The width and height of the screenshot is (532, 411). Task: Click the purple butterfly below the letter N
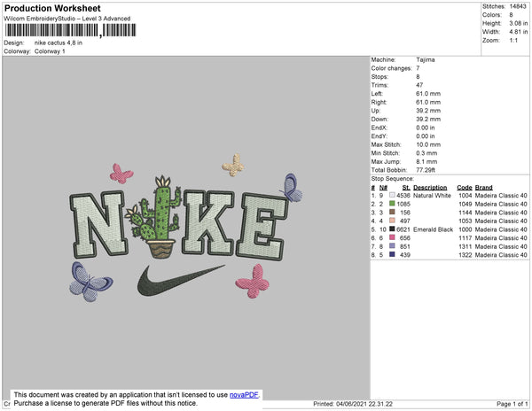[90, 282]
